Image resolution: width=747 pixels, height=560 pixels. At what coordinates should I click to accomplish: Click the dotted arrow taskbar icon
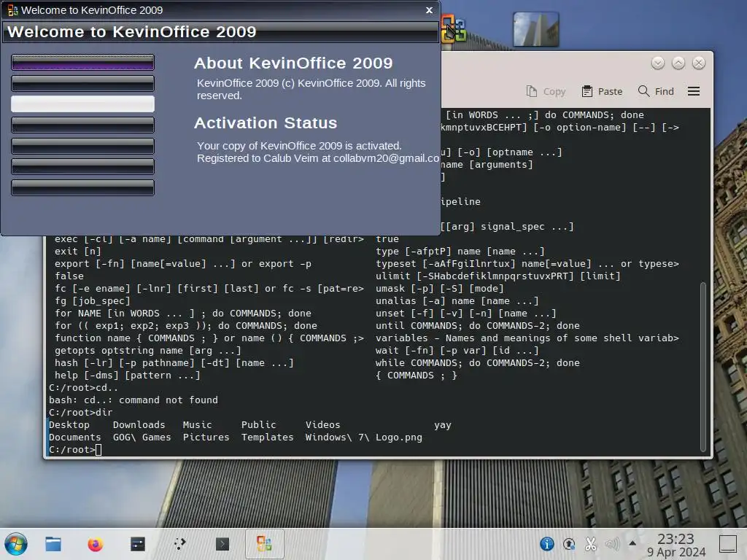pos(179,544)
